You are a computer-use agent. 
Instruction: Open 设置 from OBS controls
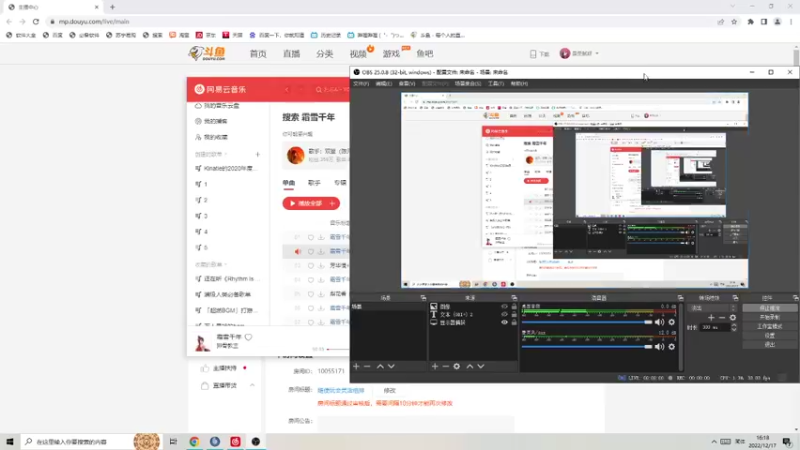(769, 336)
